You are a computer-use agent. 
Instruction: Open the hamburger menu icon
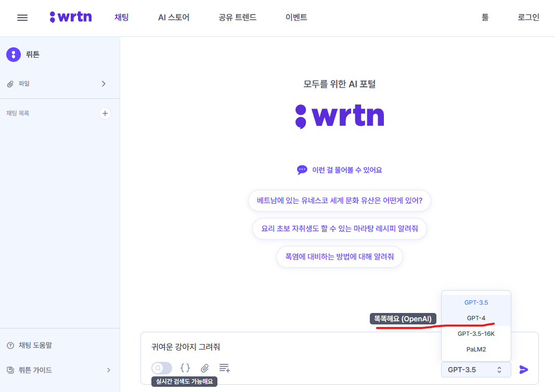click(22, 17)
